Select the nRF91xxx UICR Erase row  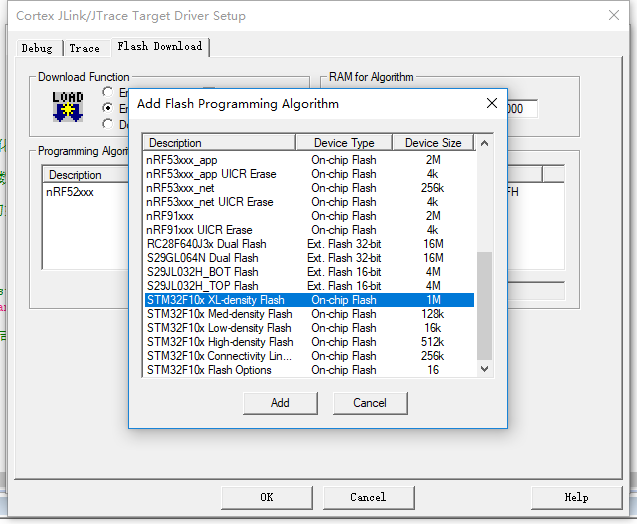[x=310, y=230]
